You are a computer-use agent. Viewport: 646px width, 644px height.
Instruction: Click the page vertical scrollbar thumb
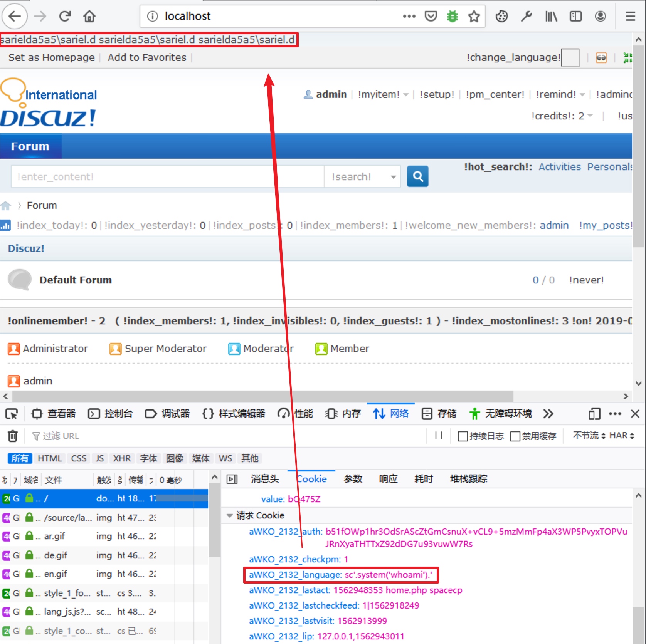[639, 146]
